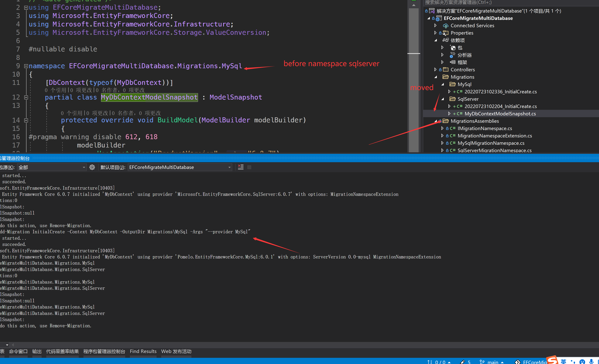Viewport: 599px width, 364px height.
Task: Open the EFCoreMig repository status item
Action: coord(530,362)
